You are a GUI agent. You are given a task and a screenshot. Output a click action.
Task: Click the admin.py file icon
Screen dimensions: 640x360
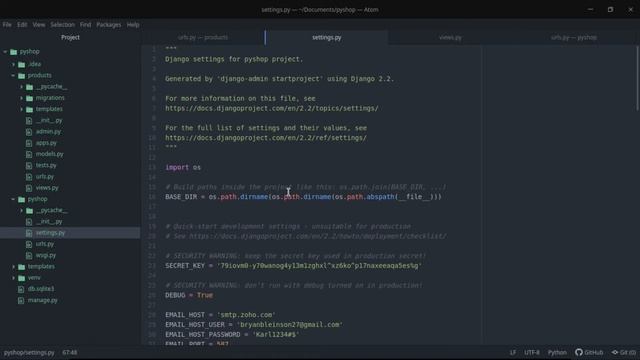29,132
